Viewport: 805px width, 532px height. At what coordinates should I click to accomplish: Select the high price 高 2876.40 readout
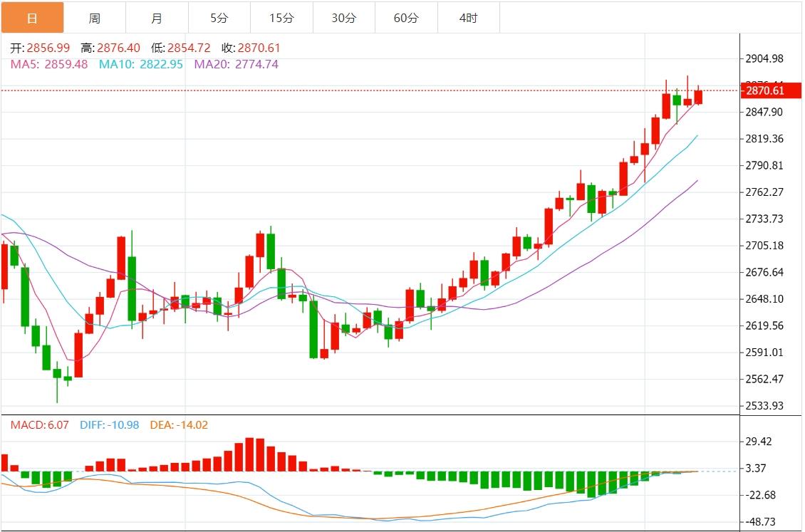pos(110,48)
